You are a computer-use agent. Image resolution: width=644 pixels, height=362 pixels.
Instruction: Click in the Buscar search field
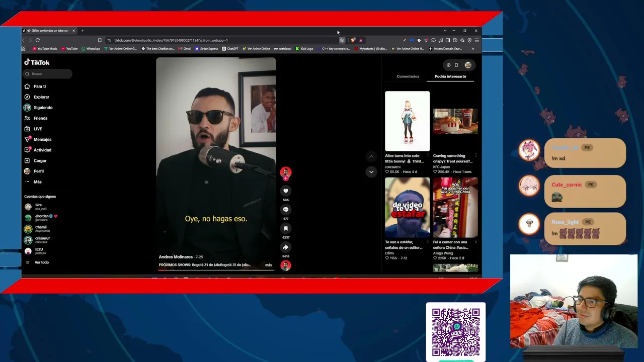click(48, 74)
